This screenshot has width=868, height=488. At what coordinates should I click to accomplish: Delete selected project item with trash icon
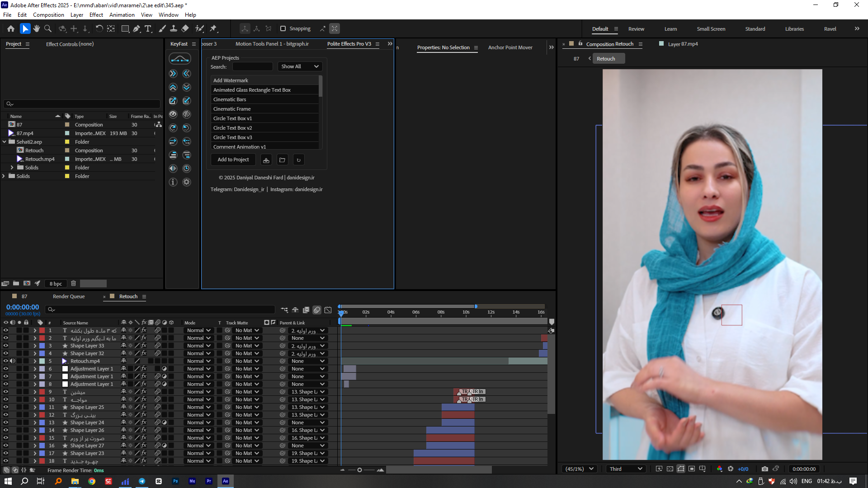[73, 283]
